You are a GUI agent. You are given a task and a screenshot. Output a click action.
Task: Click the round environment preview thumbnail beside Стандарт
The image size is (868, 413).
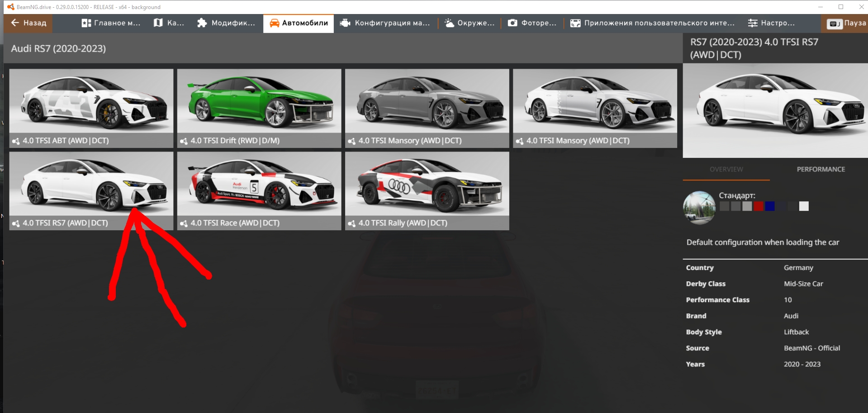point(699,208)
